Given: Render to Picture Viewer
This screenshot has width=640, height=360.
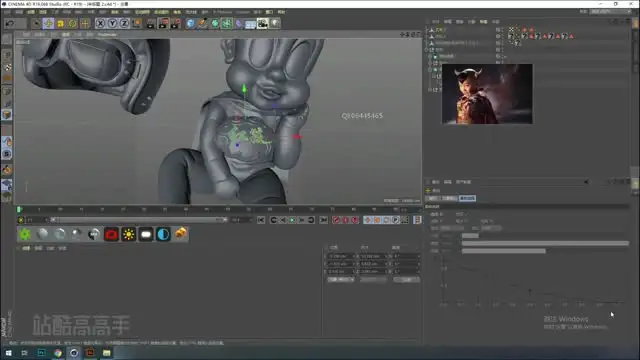Looking at the screenshot, I should pyautogui.click(x=163, y=24).
